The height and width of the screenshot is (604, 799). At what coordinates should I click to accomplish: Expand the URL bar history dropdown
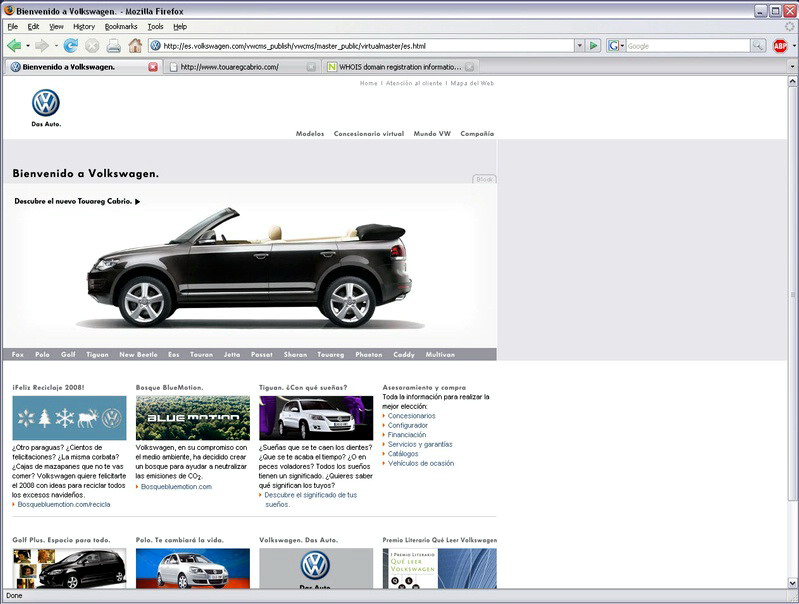(x=579, y=46)
